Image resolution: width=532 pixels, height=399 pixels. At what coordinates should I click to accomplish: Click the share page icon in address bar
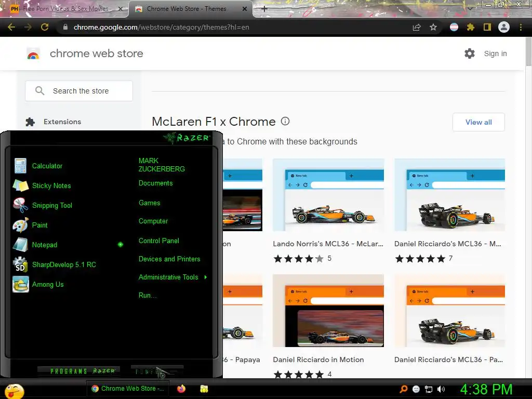click(417, 27)
